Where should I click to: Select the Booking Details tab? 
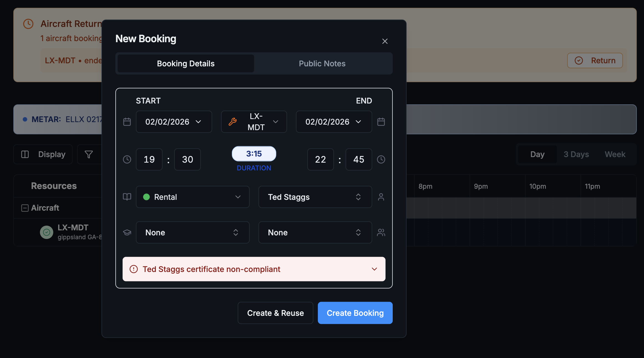click(x=186, y=64)
